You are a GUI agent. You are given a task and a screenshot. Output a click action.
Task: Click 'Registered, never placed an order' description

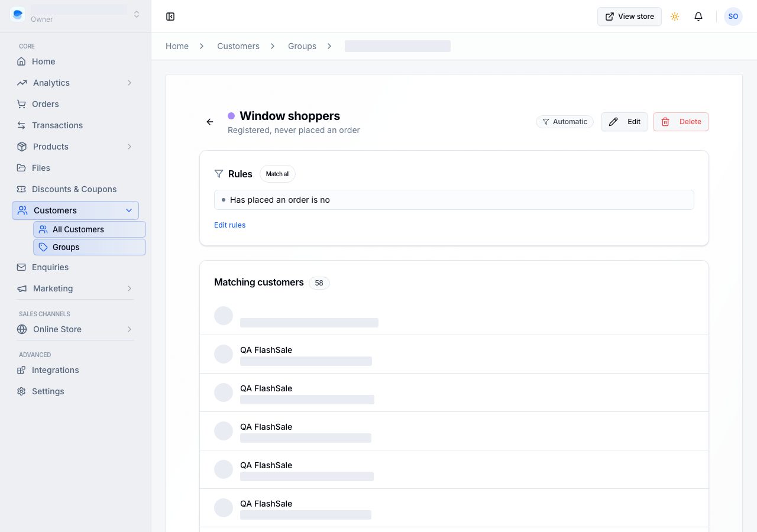(x=294, y=130)
